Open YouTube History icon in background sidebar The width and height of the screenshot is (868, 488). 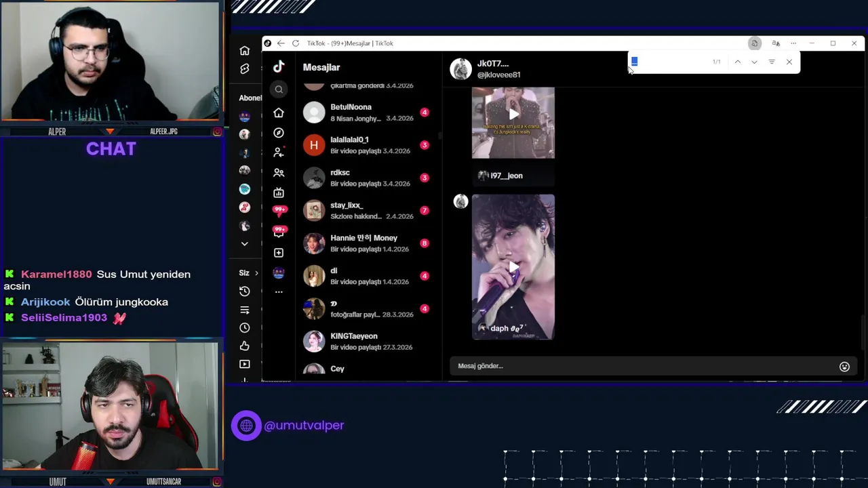244,291
